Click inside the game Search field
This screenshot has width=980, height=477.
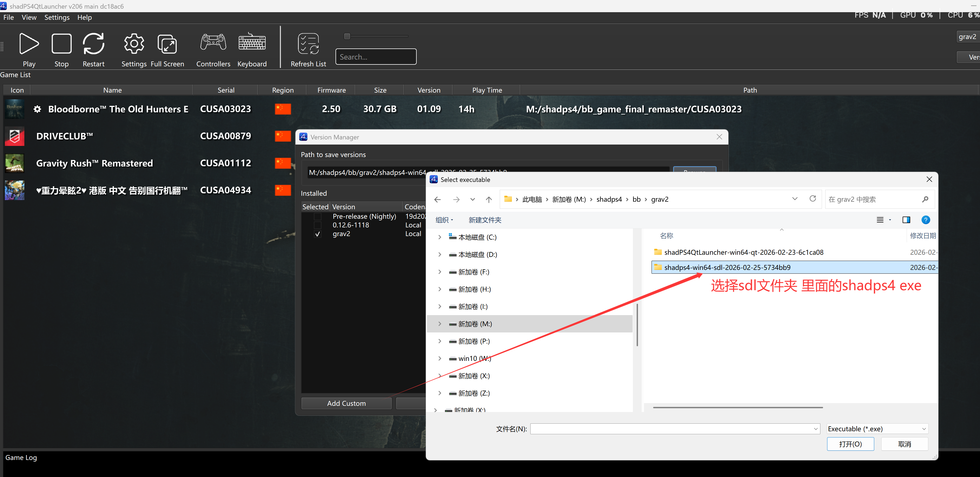(x=376, y=56)
